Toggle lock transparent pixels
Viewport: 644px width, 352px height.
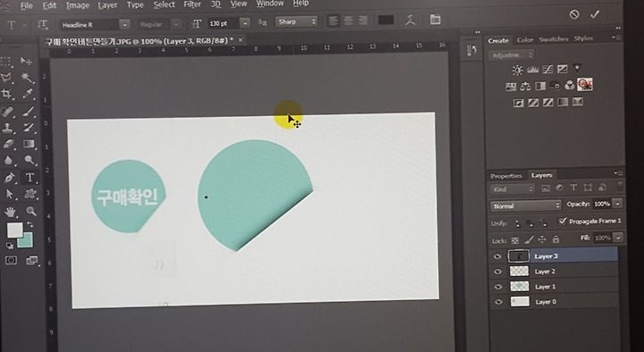coord(515,240)
